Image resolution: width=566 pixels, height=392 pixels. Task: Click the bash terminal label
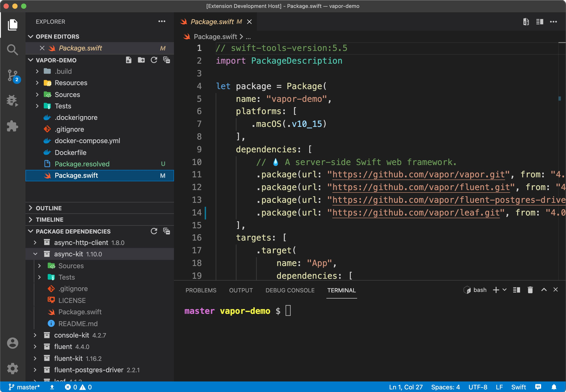[x=475, y=290]
